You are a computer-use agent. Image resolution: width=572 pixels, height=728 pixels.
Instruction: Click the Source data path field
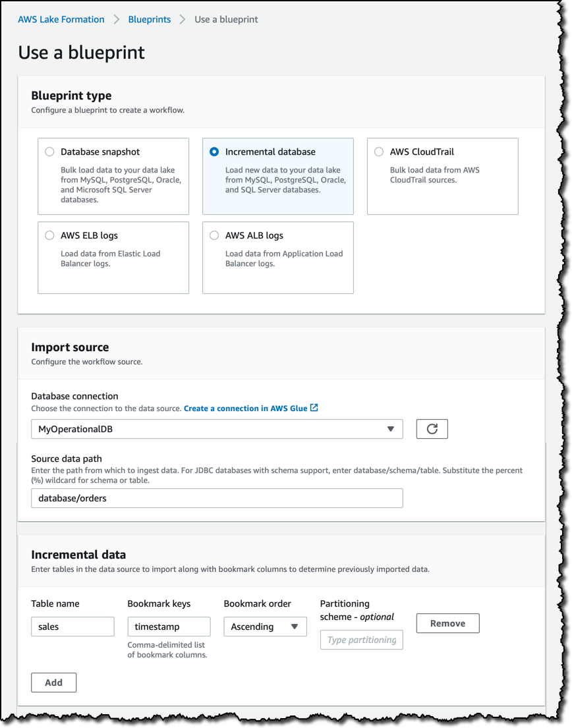(x=217, y=498)
